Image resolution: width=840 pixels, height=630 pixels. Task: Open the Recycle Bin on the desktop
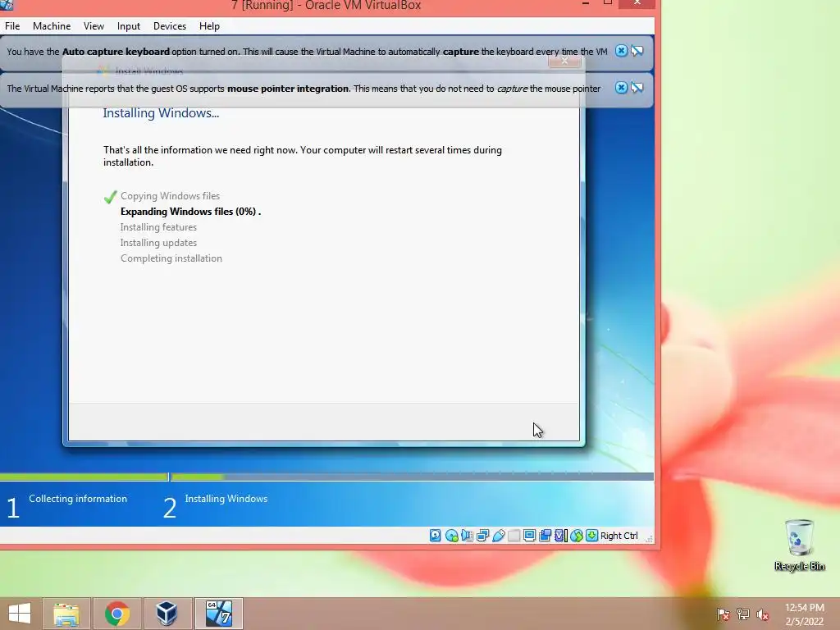click(799, 545)
